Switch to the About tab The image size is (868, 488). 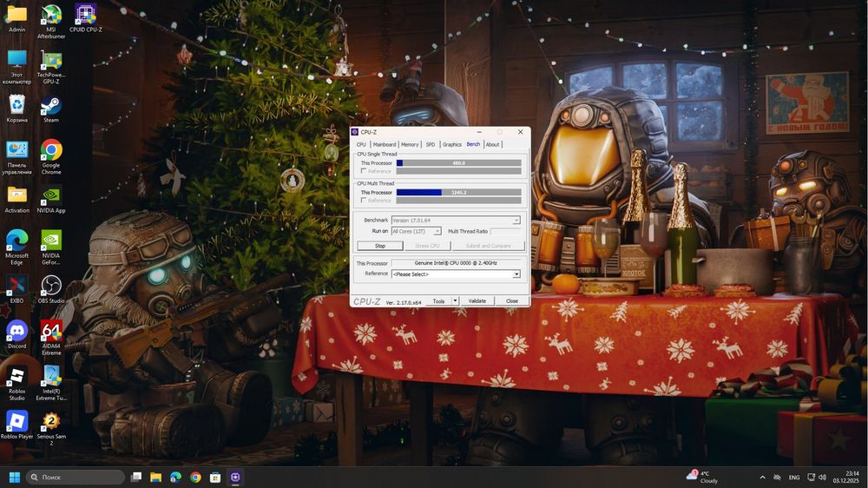tap(493, 144)
